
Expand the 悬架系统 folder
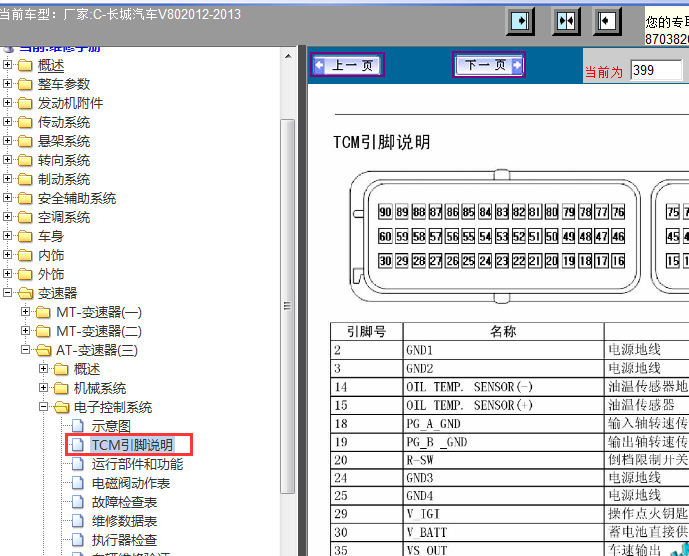[x=7, y=141]
